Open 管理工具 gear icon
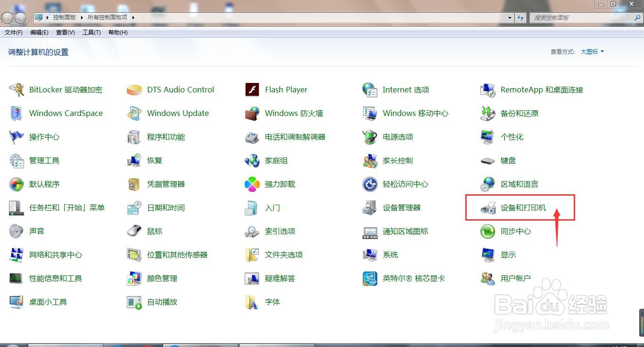The width and height of the screenshot is (644, 347). [x=17, y=160]
